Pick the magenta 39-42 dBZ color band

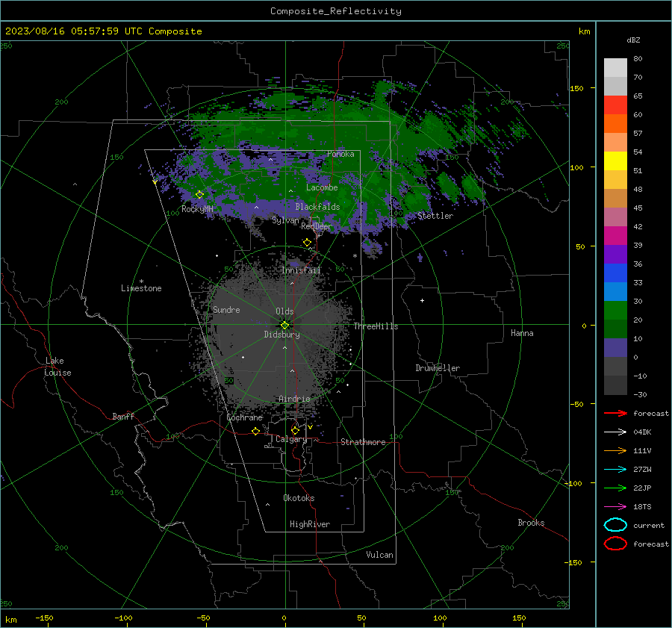[x=615, y=236]
